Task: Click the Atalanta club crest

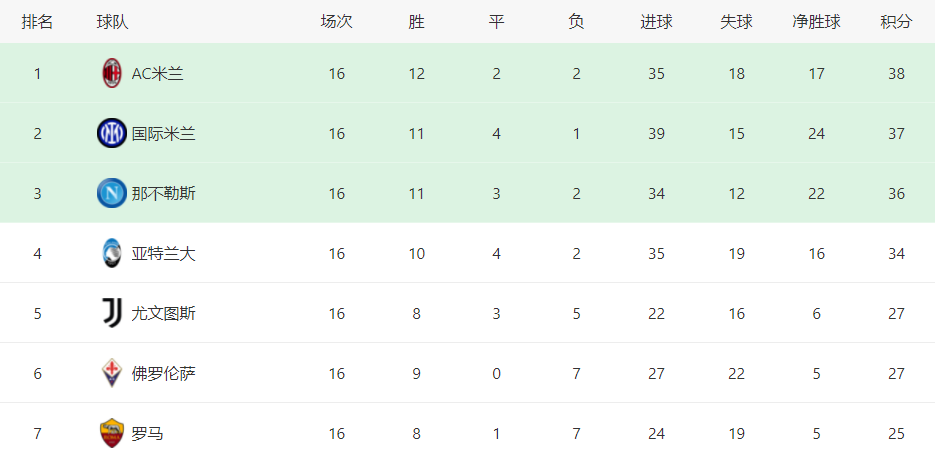Action: click(x=112, y=253)
